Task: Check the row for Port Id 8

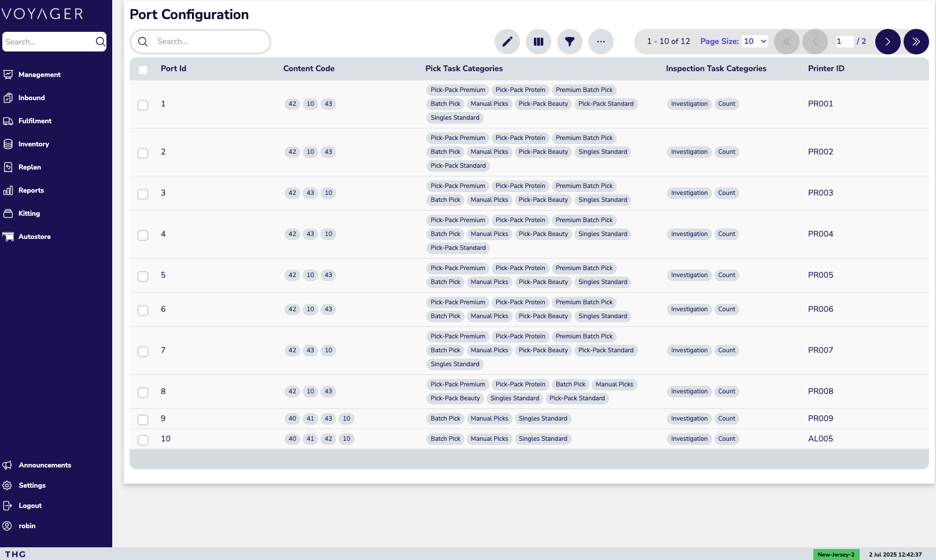Action: (143, 392)
